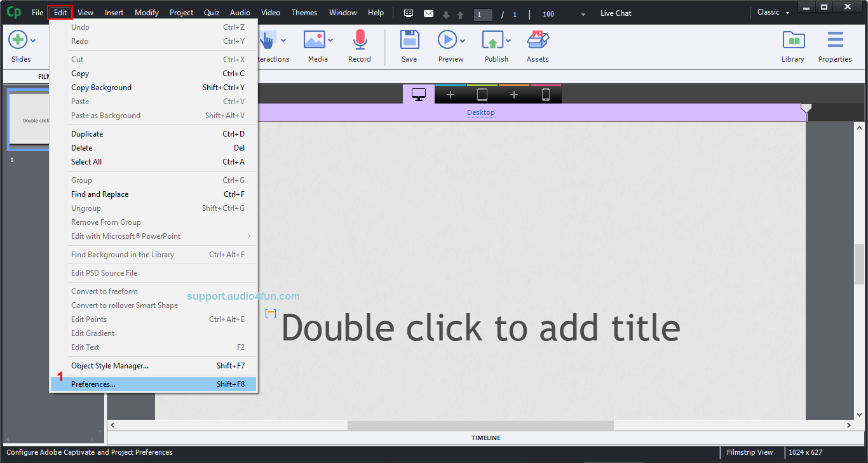The height and width of the screenshot is (463, 868).
Task: Choose Preferences from the Edit menu
Action: 94,384
